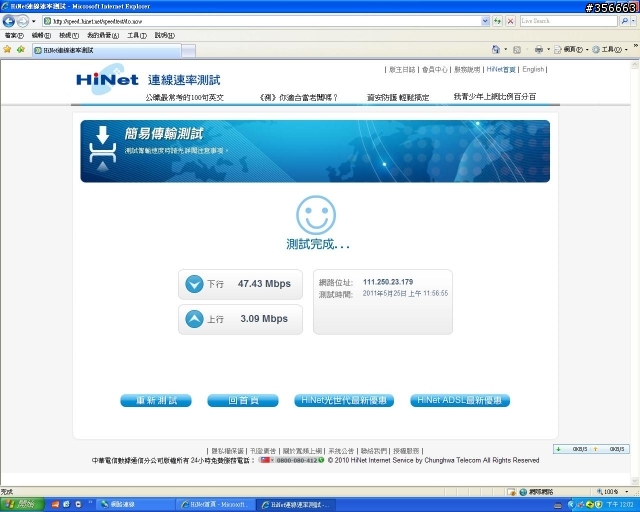Click the HiNet光世代最新優惠 button

click(x=344, y=401)
